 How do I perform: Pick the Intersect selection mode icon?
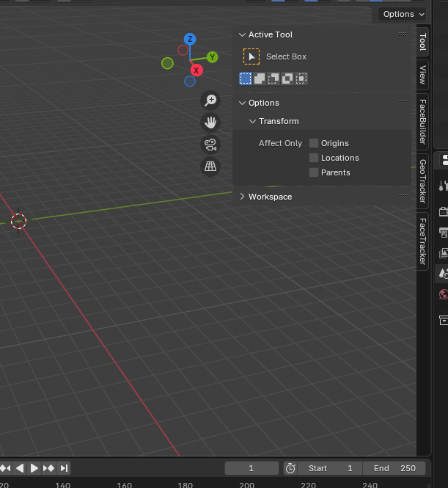pyautogui.click(x=301, y=79)
